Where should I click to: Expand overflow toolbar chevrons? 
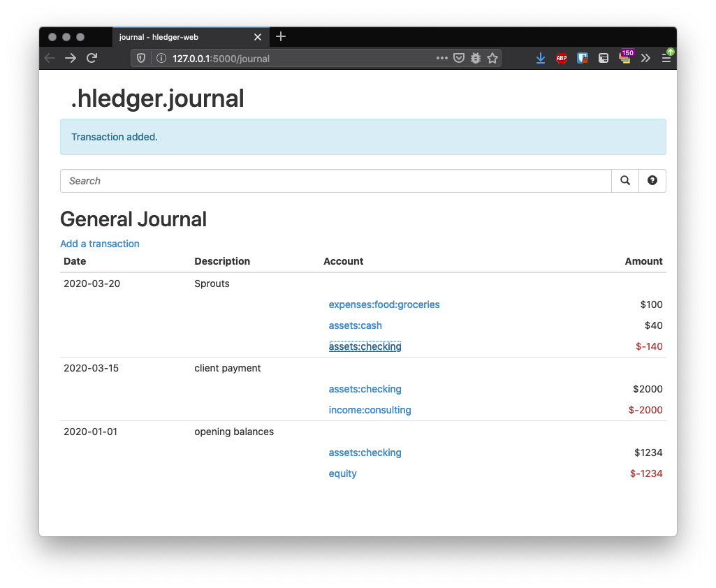click(645, 58)
